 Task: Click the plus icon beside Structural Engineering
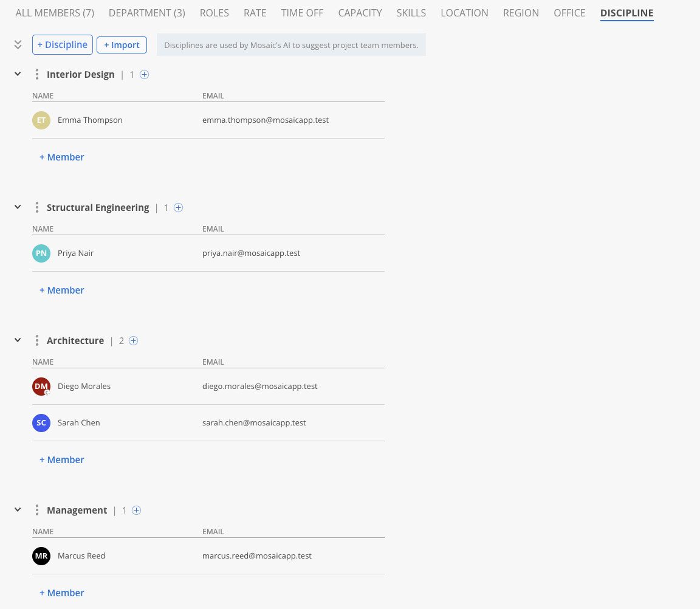pos(178,208)
